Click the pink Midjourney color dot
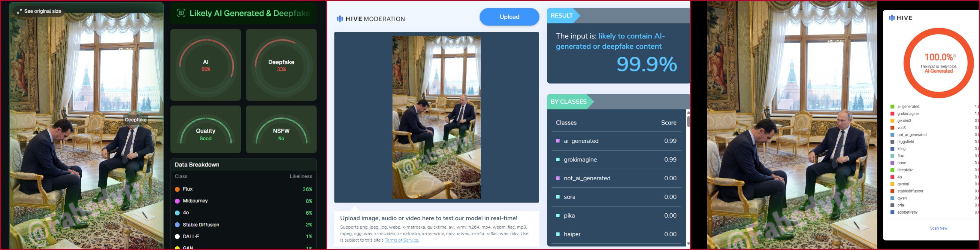 pyautogui.click(x=177, y=201)
